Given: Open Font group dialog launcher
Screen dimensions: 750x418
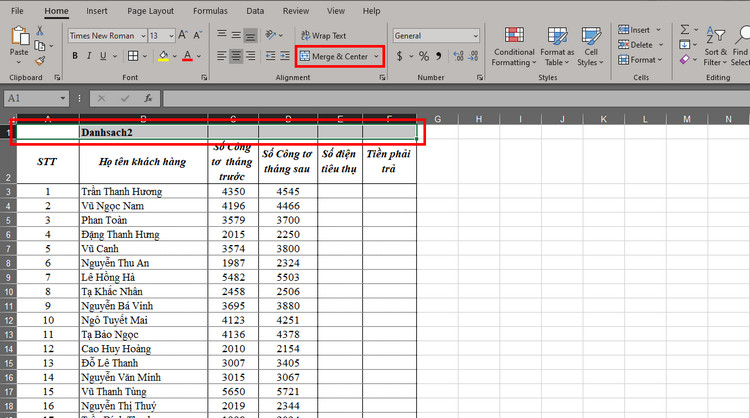Looking at the screenshot, I should pos(204,77).
